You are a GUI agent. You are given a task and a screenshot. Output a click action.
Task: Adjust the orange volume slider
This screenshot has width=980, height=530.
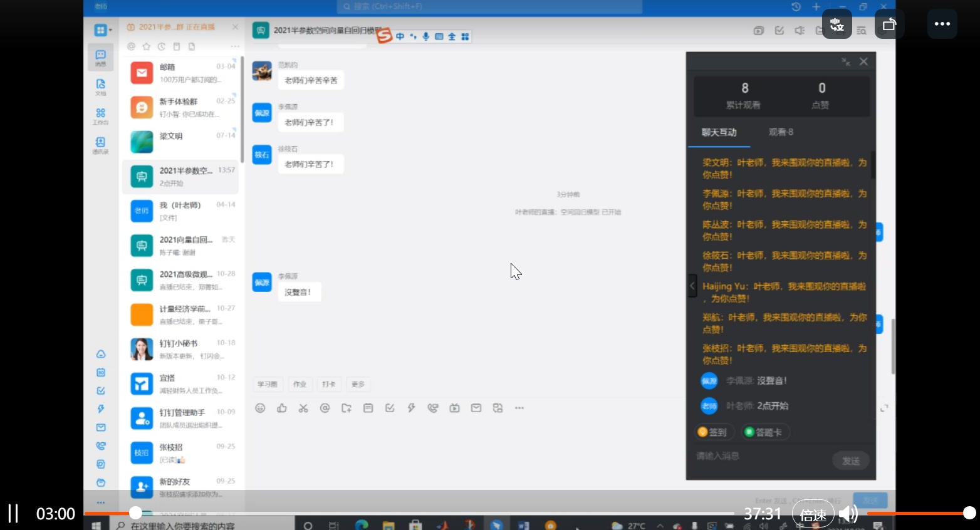(x=919, y=513)
